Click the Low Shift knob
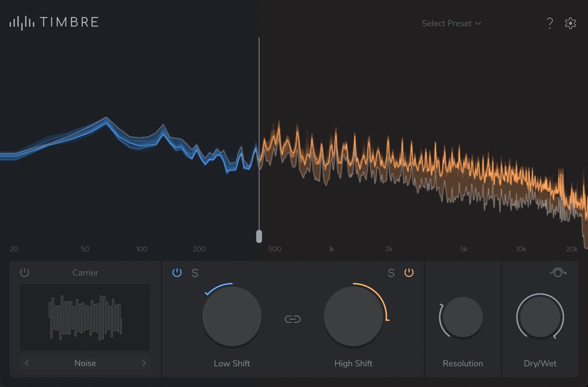 coord(232,316)
